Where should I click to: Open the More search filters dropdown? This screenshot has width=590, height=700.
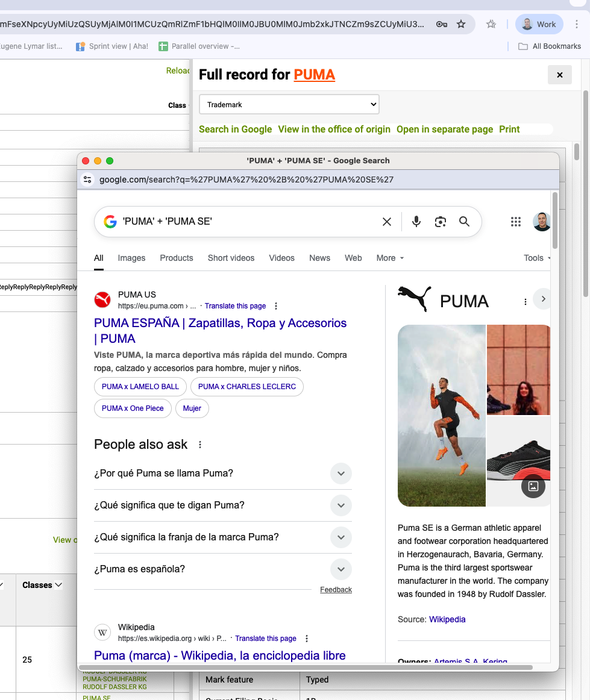390,258
